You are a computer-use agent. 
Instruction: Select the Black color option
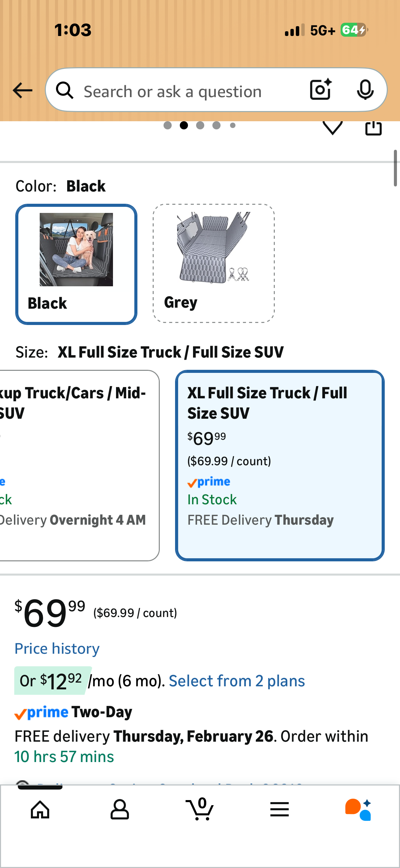tap(76, 264)
